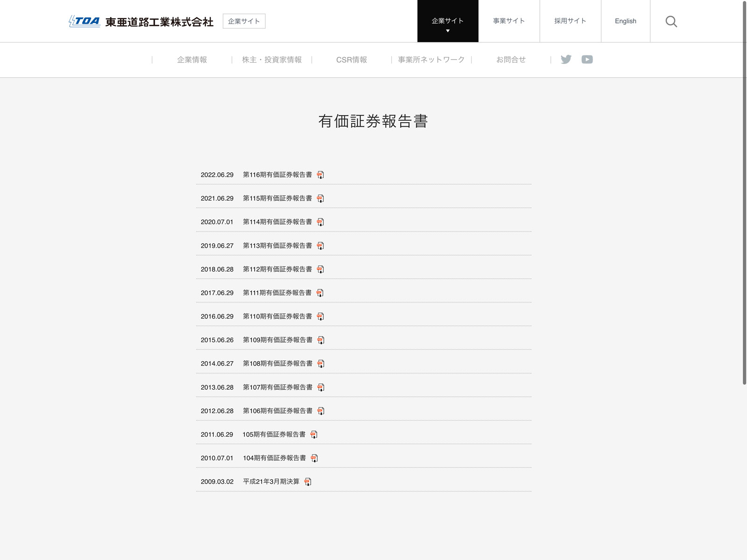Image resolution: width=747 pixels, height=560 pixels.
Task: Switch language to English
Action: (625, 21)
